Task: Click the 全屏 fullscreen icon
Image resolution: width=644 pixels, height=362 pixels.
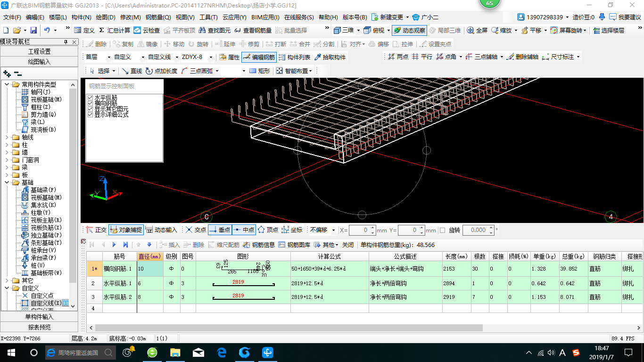Action: click(x=477, y=30)
